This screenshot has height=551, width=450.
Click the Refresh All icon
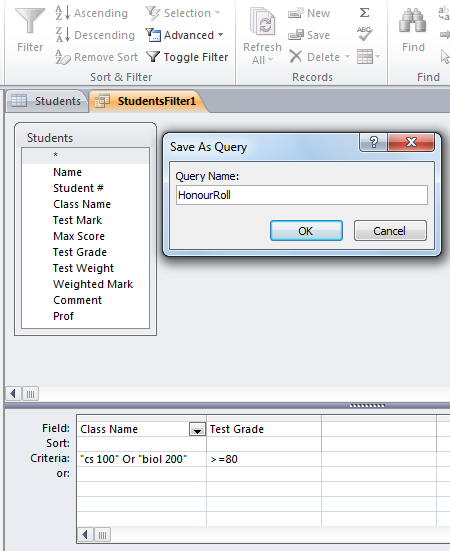point(263,21)
